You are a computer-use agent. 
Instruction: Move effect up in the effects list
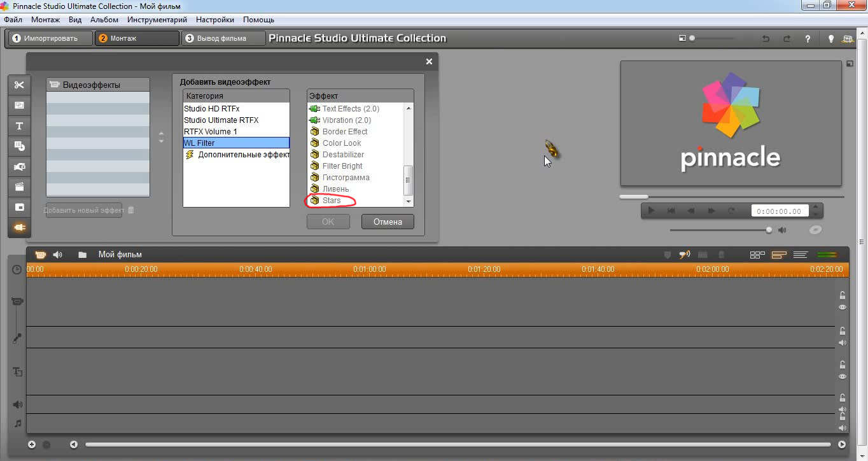coord(161,134)
